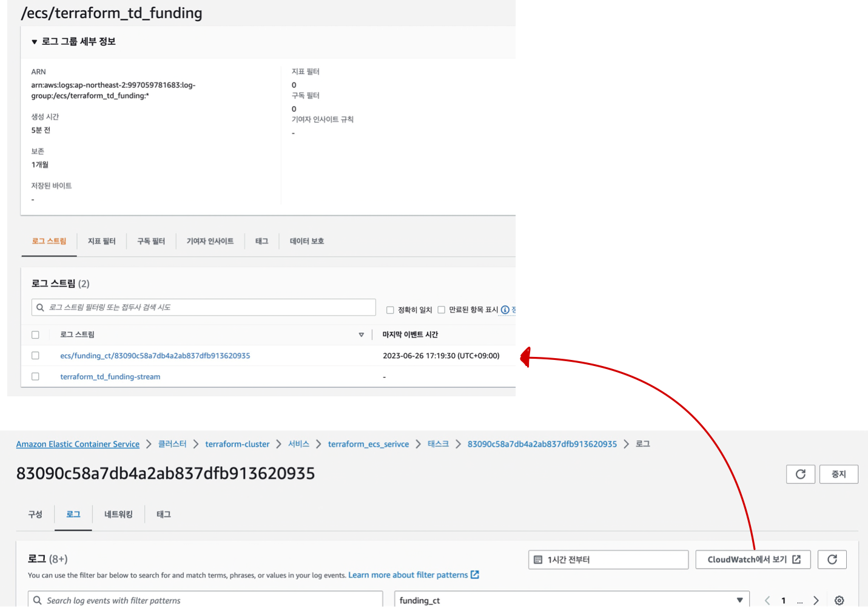Switch to the 네트워킹 tab
This screenshot has width=868, height=607.
click(x=118, y=514)
